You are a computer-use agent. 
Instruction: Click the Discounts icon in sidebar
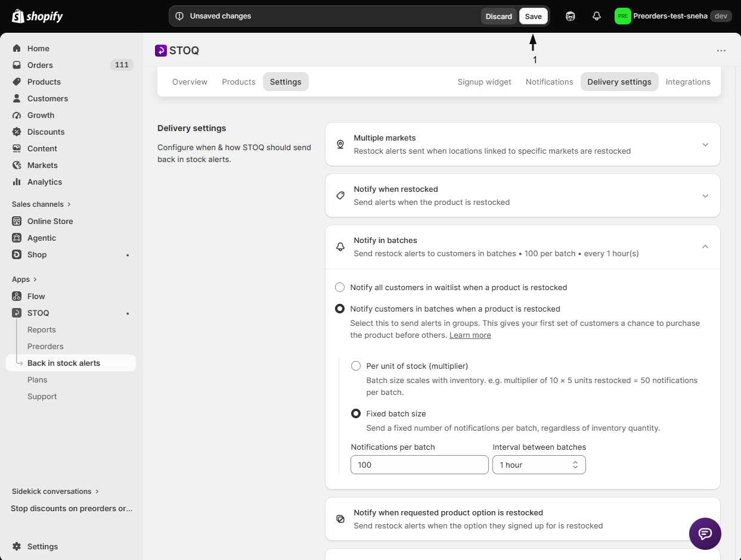pos(17,132)
